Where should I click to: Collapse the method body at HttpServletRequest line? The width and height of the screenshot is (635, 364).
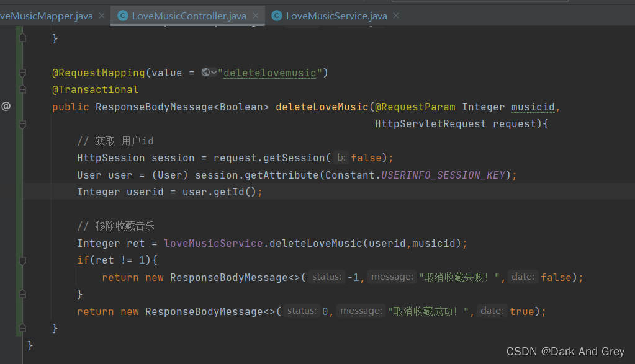[23, 124]
